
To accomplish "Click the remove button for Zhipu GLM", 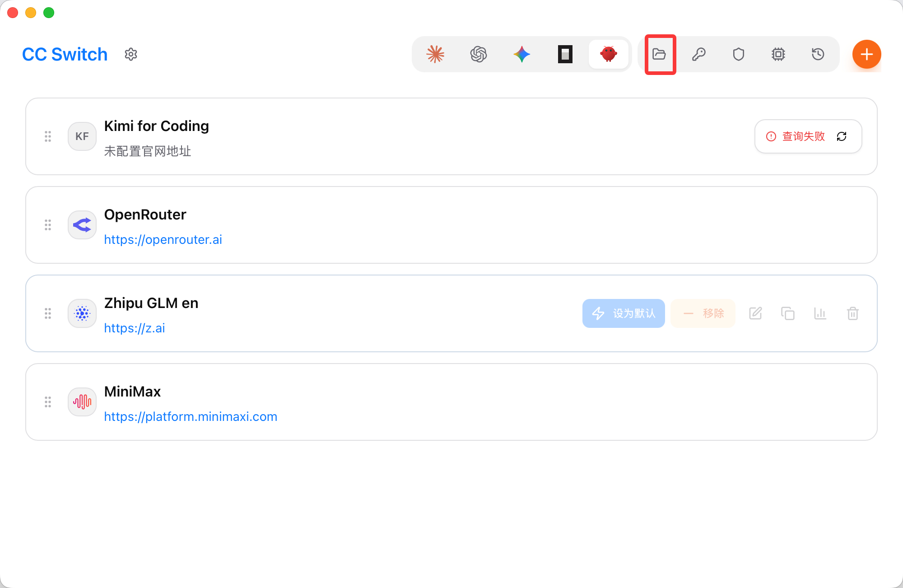I will (703, 313).
